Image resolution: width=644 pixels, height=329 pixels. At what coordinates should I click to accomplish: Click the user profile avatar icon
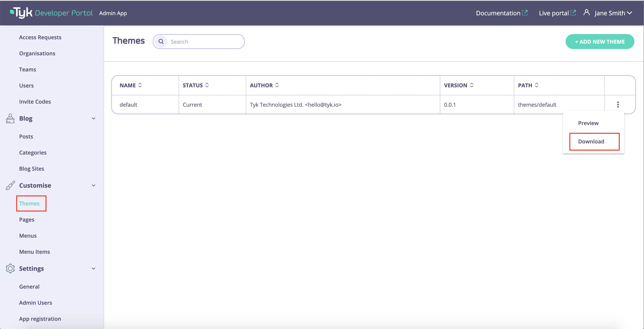[x=586, y=13]
